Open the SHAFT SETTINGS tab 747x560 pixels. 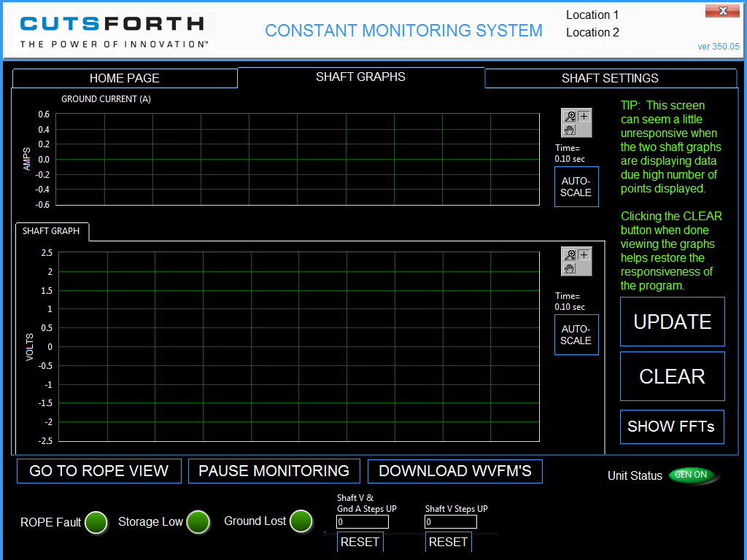click(610, 78)
